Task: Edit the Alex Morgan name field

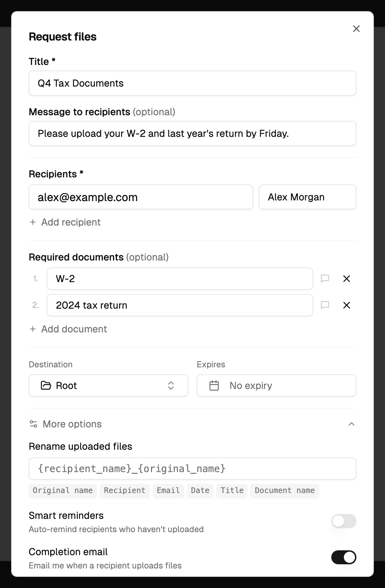Action: tap(308, 197)
